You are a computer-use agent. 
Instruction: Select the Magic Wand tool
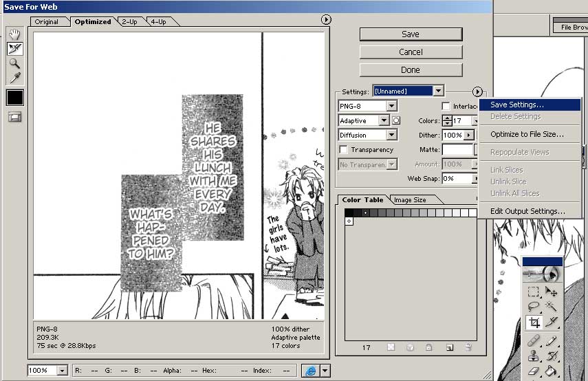tap(551, 306)
